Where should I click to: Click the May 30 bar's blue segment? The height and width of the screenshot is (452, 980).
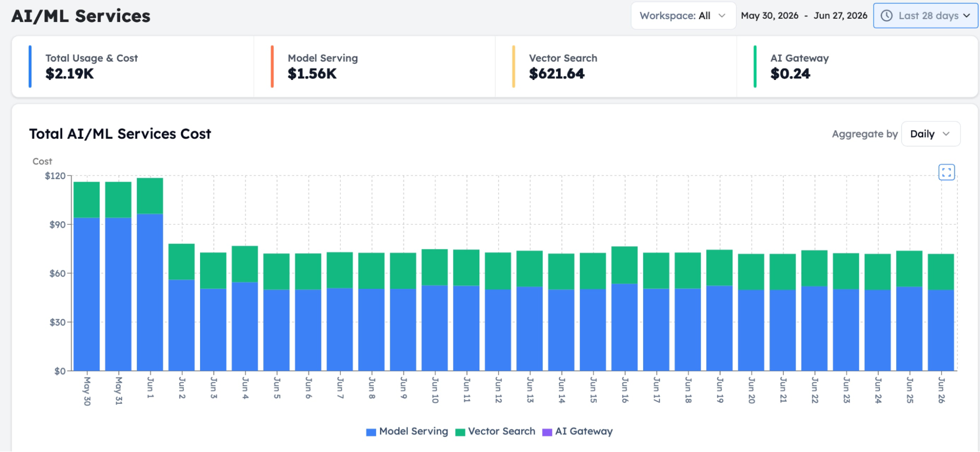(87, 294)
